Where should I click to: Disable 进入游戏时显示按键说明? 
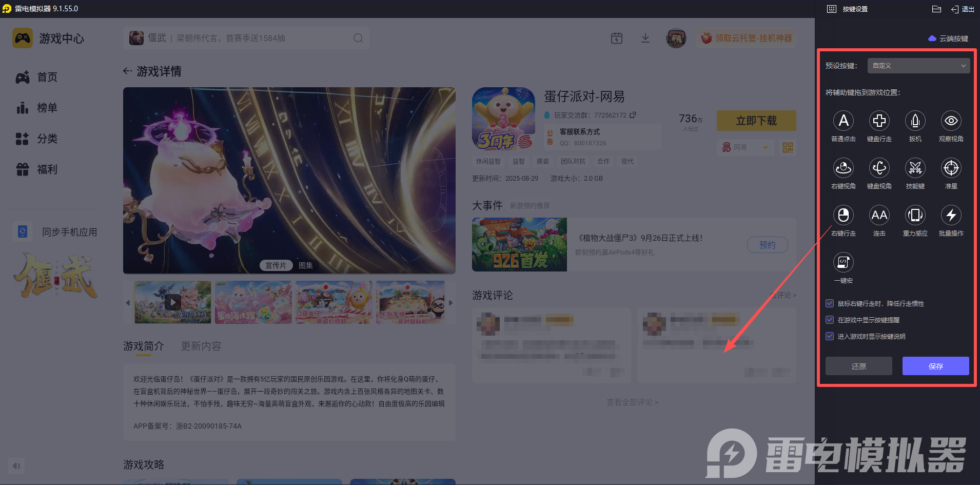click(830, 336)
